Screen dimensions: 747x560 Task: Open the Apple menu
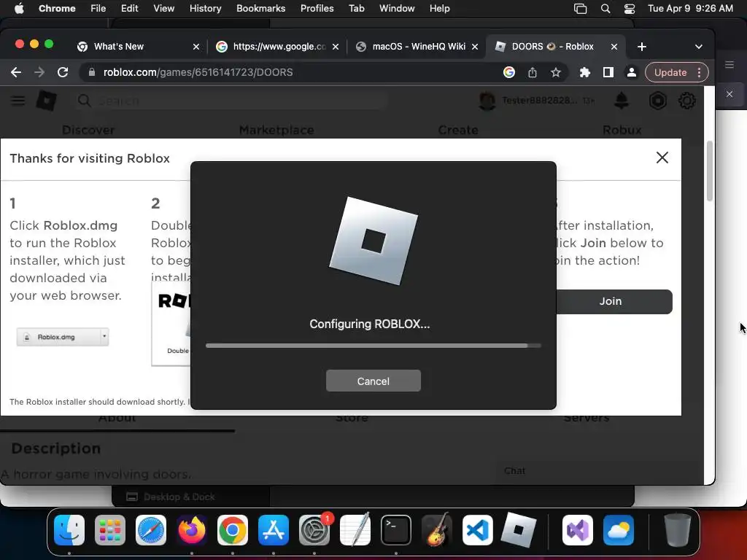click(19, 8)
